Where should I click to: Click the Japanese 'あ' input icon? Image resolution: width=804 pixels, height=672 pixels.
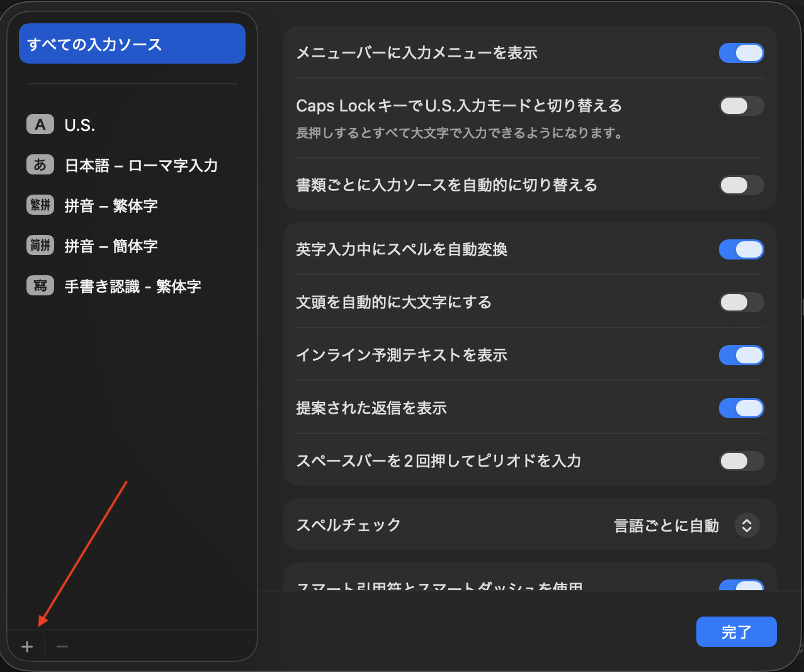click(40, 165)
